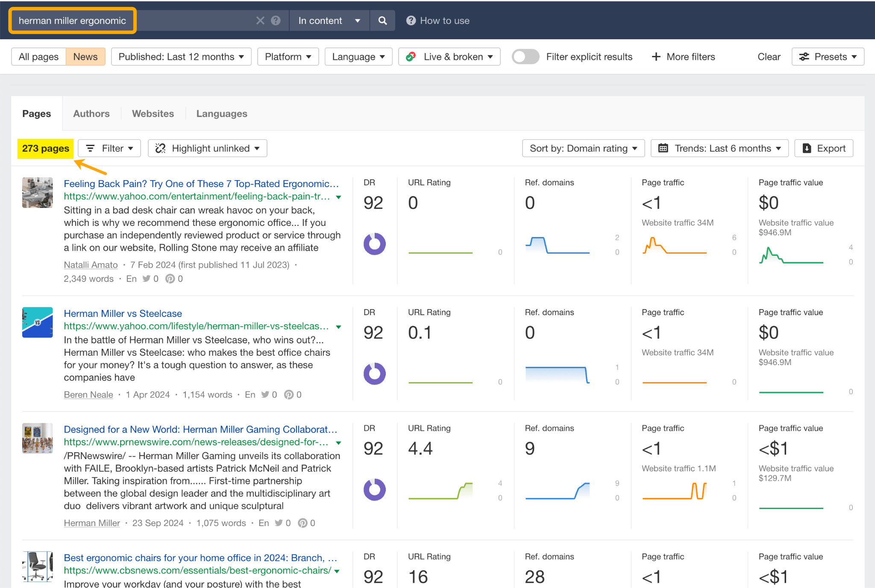Image resolution: width=875 pixels, height=588 pixels.
Task: Expand URL menu arrow for Herman Miller vs Steelcase
Action: [x=338, y=327]
